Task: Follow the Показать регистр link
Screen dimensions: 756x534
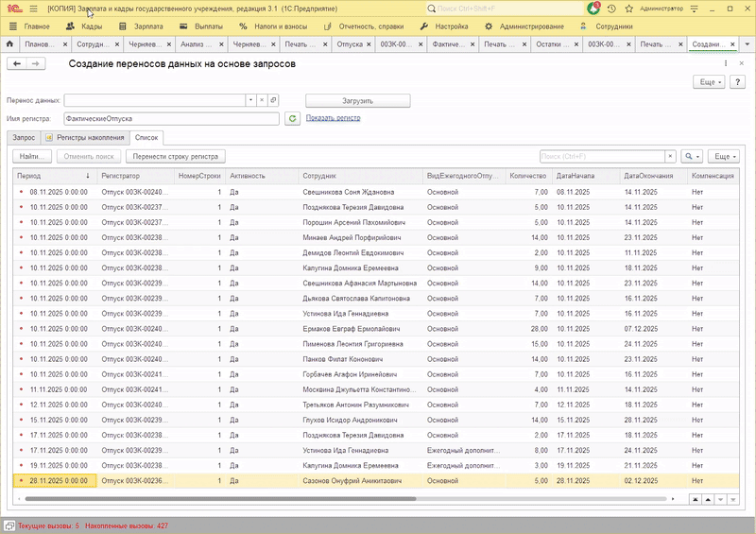Action: coord(334,118)
